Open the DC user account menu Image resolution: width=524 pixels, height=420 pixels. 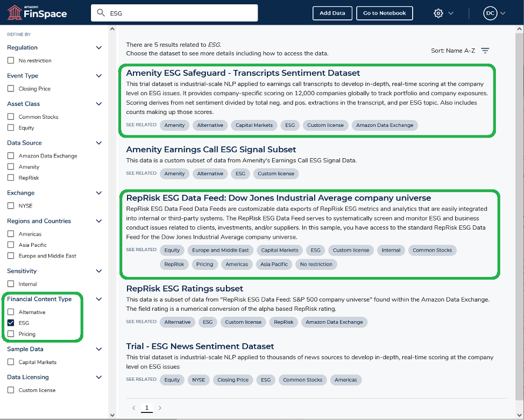(491, 12)
